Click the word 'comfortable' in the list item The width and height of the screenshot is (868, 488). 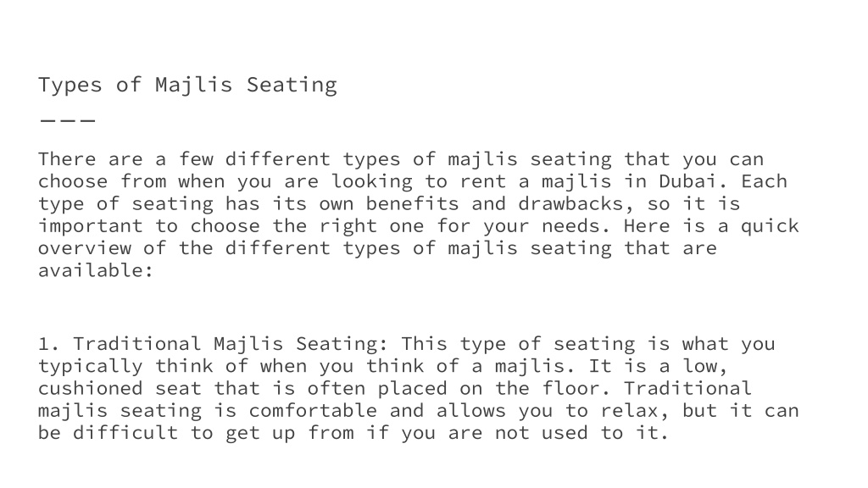[x=313, y=411]
